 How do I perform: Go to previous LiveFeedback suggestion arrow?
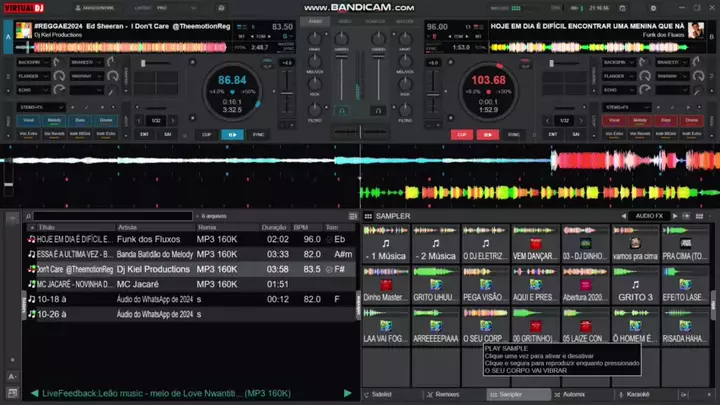click(34, 393)
